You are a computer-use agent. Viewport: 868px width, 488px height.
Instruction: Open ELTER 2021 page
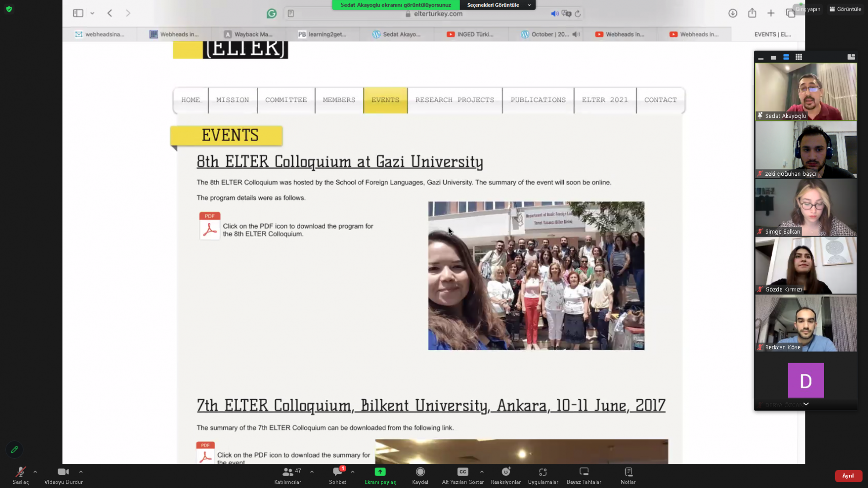(605, 100)
